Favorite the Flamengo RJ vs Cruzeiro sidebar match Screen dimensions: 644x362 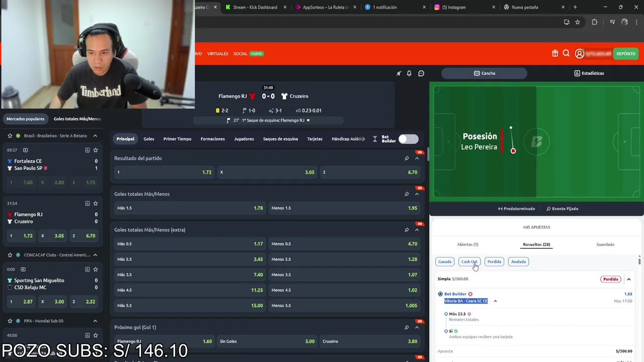click(x=96, y=203)
